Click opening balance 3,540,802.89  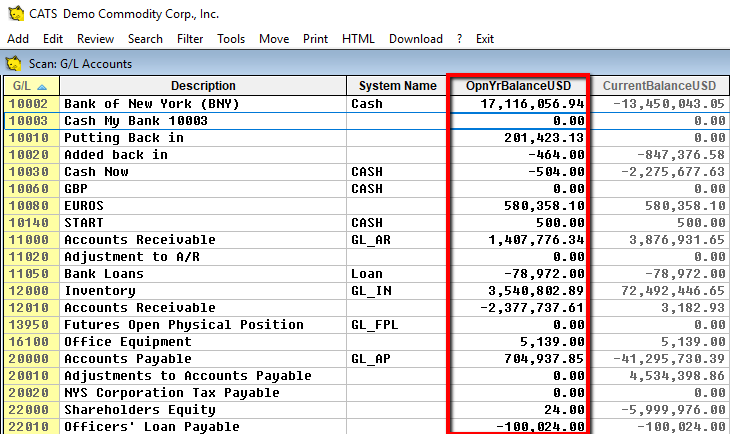click(x=536, y=291)
